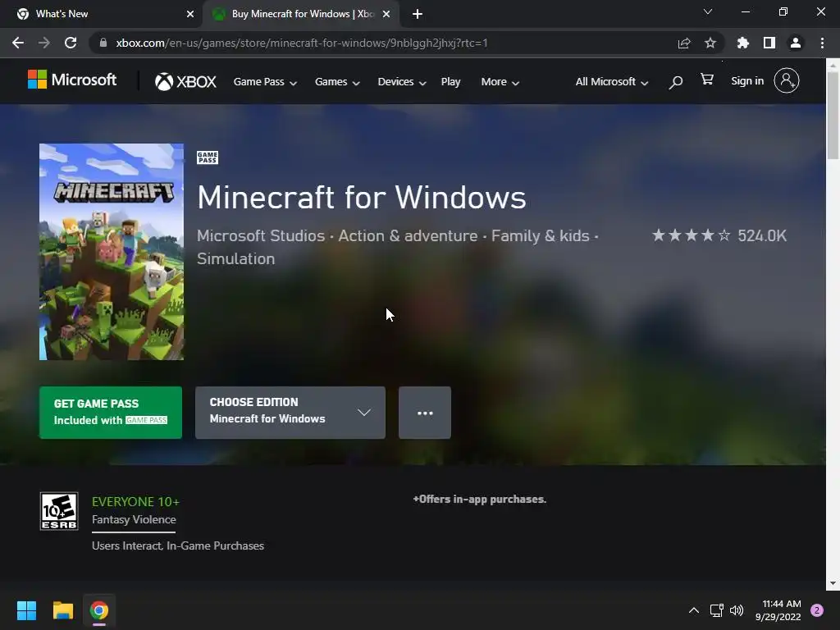840x630 pixels.
Task: Click '+Offers in-app purchases.' text
Action: click(479, 500)
